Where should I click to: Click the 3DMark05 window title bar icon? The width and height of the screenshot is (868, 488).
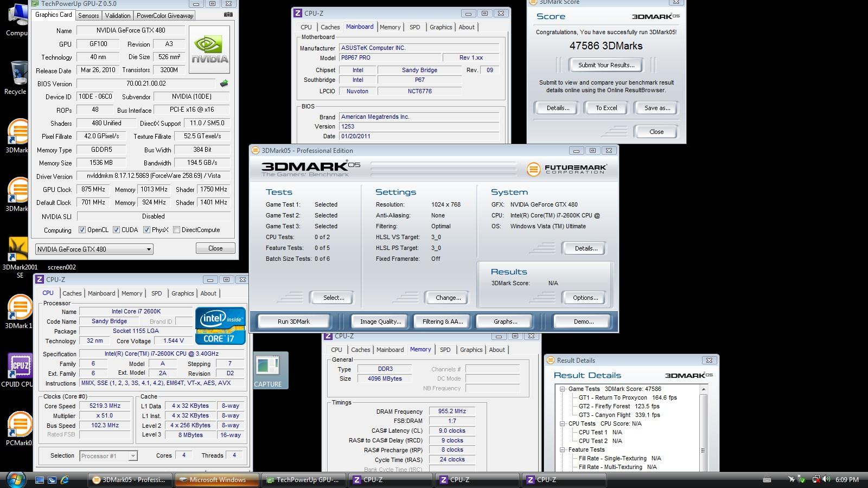coord(256,151)
